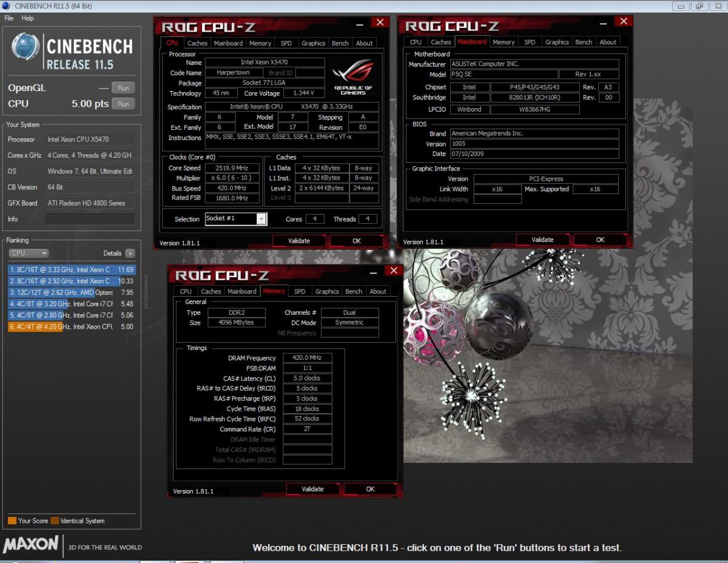Click the brown Identical System legend swatch

tap(55, 521)
